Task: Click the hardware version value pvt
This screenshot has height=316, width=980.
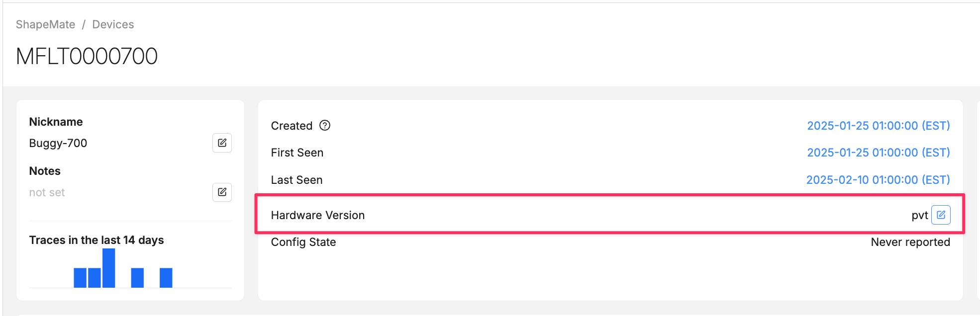Action: click(x=920, y=215)
